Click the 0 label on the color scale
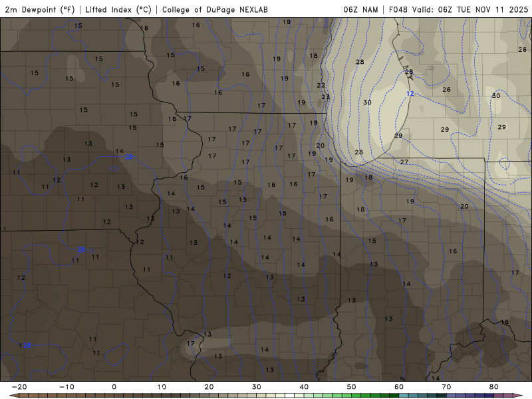This screenshot has height=399, width=532. [x=114, y=387]
